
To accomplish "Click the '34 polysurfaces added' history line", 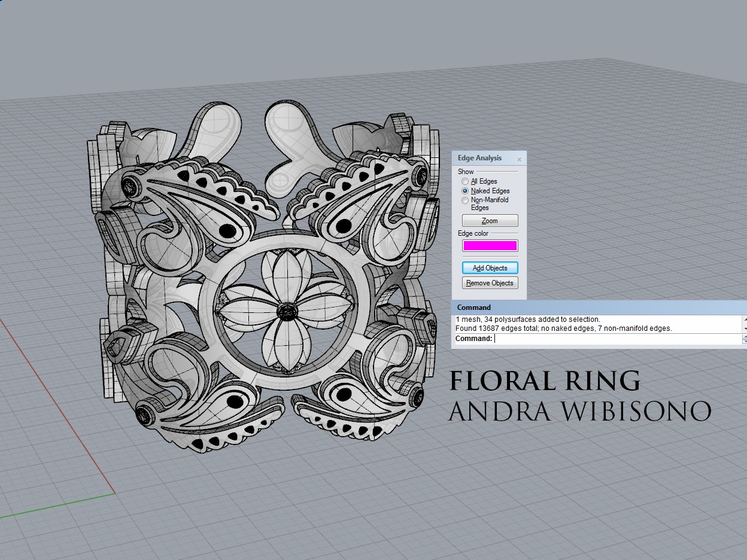I will tap(528, 319).
